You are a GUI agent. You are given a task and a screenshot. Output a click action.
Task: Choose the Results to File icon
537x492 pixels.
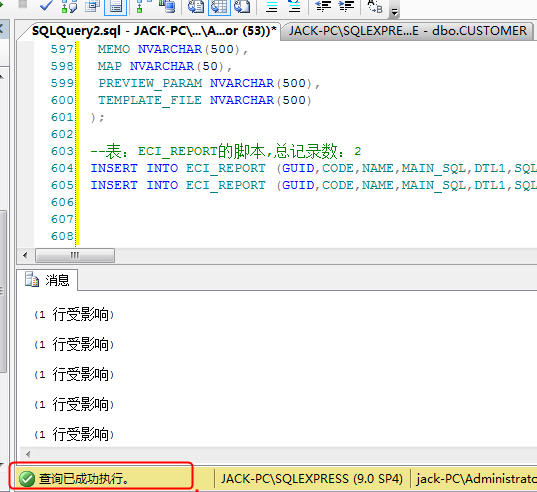click(x=242, y=7)
